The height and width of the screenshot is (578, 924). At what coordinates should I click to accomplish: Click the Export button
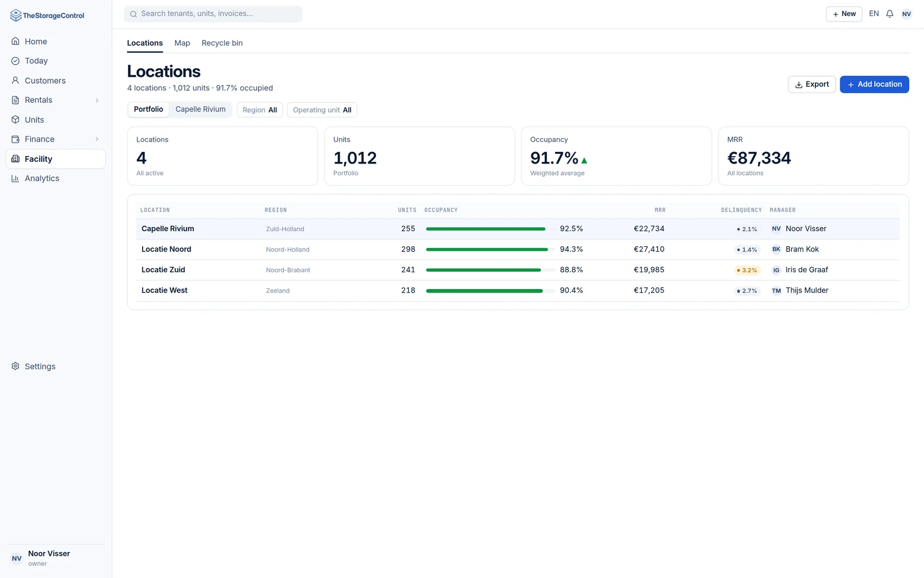(x=811, y=84)
